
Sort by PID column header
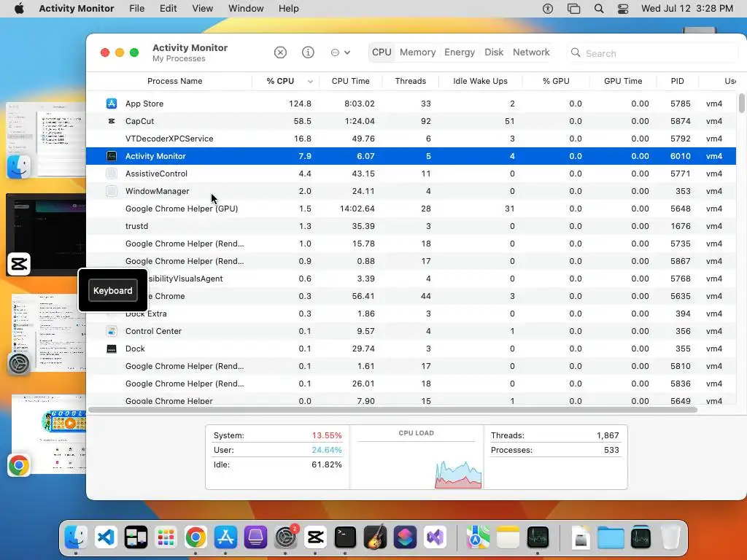pyautogui.click(x=677, y=81)
